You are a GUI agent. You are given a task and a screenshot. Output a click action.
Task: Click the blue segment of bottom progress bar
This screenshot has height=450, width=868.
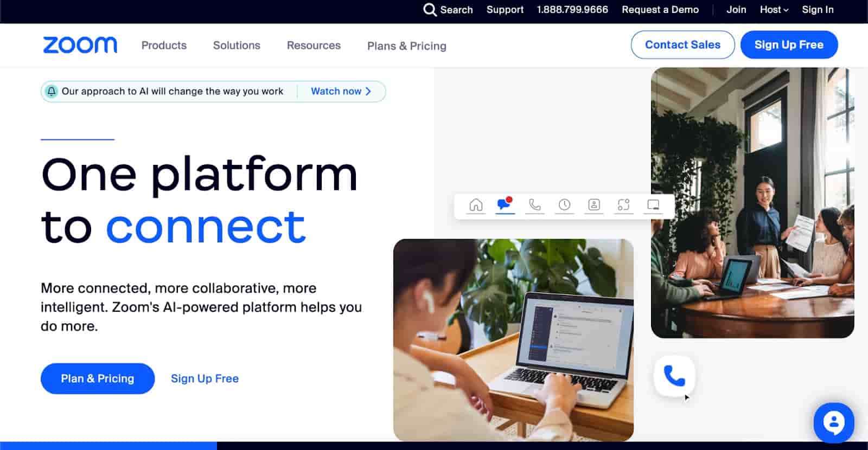(108, 446)
